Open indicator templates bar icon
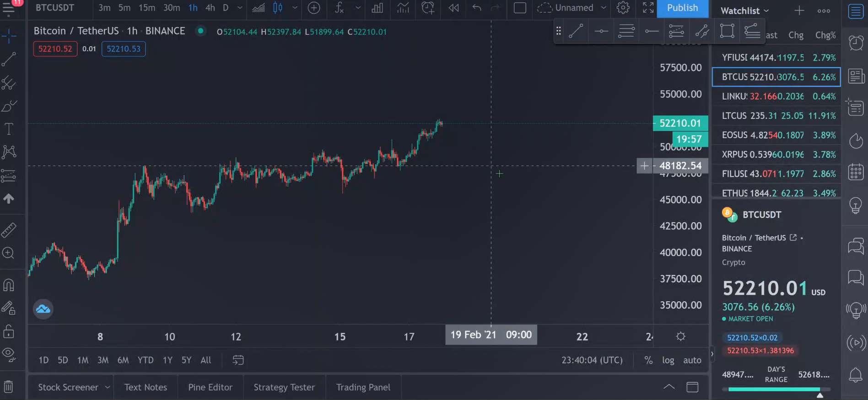The image size is (868, 400). 377,8
